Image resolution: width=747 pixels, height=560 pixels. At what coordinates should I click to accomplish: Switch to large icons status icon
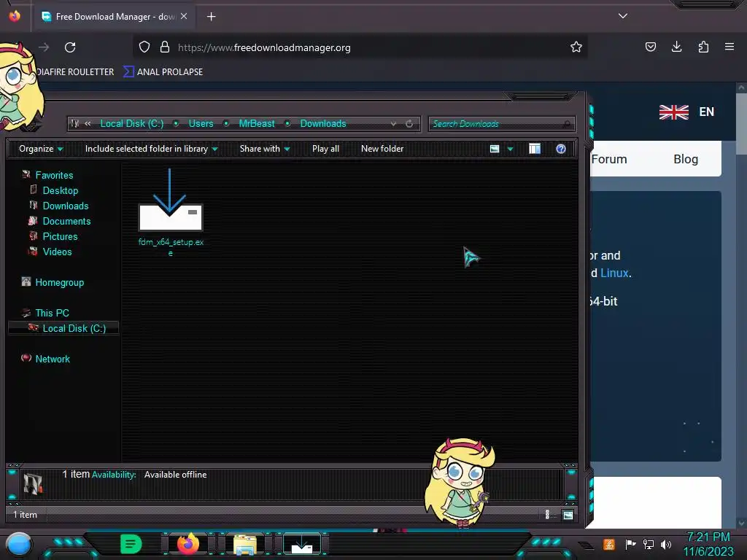[568, 514]
